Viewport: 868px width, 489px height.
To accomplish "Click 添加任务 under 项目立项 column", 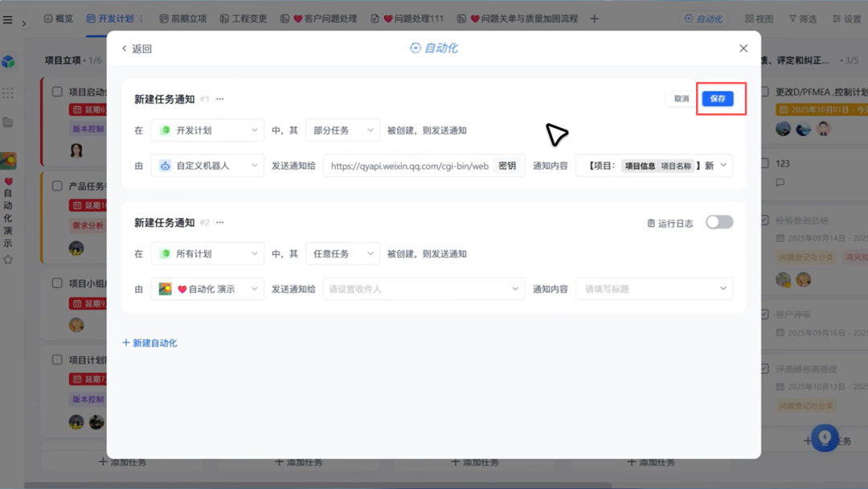I will (x=122, y=462).
